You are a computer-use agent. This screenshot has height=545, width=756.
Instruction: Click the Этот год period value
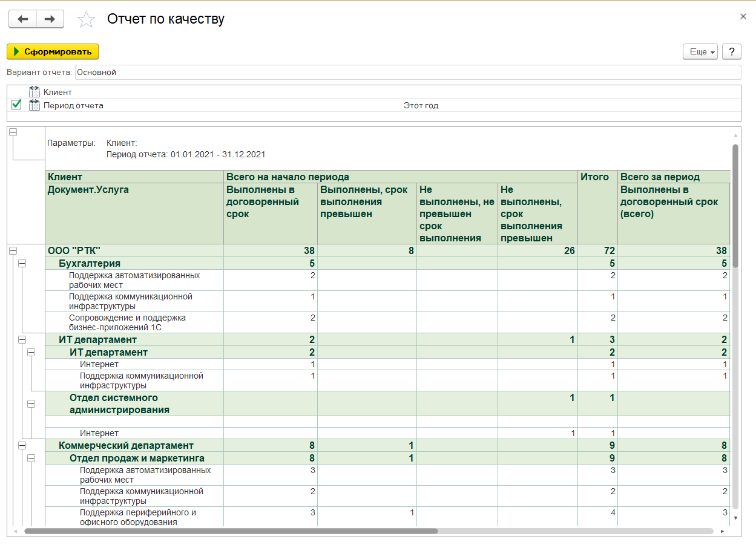pos(421,105)
